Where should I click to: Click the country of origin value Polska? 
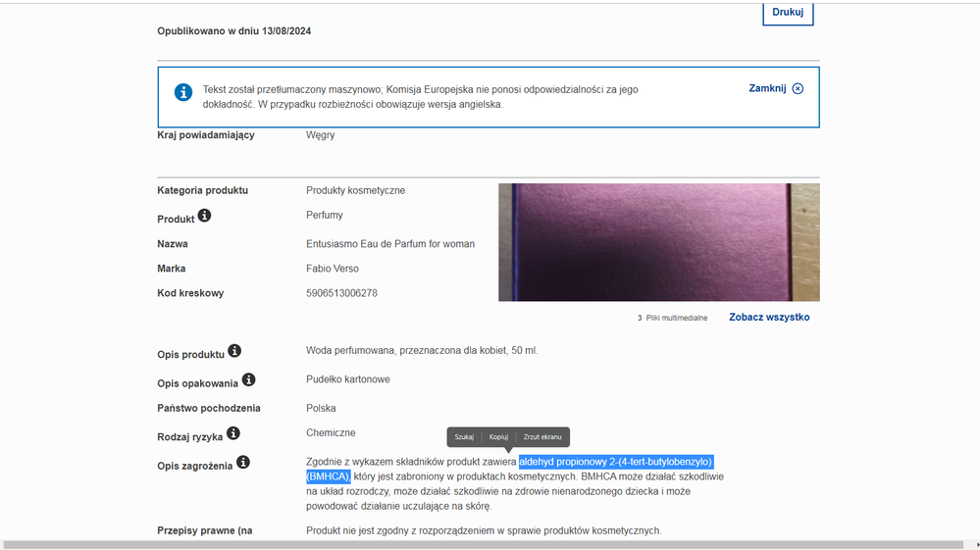(x=321, y=408)
